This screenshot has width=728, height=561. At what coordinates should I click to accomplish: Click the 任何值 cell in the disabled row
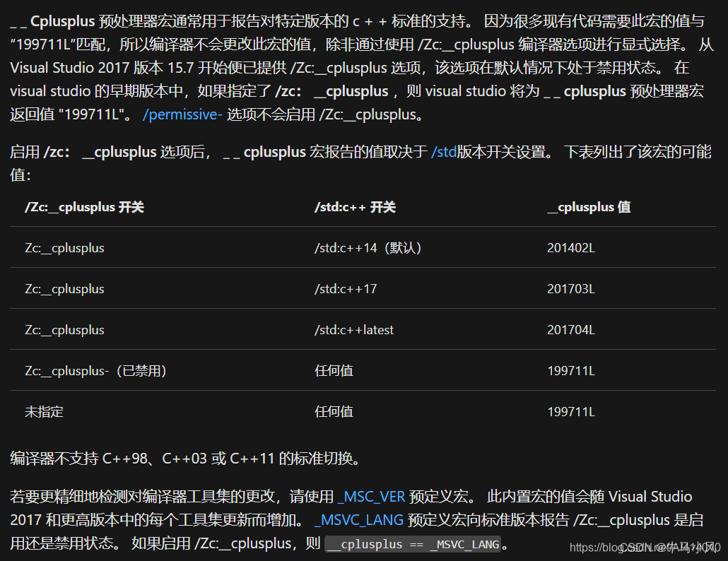334,370
